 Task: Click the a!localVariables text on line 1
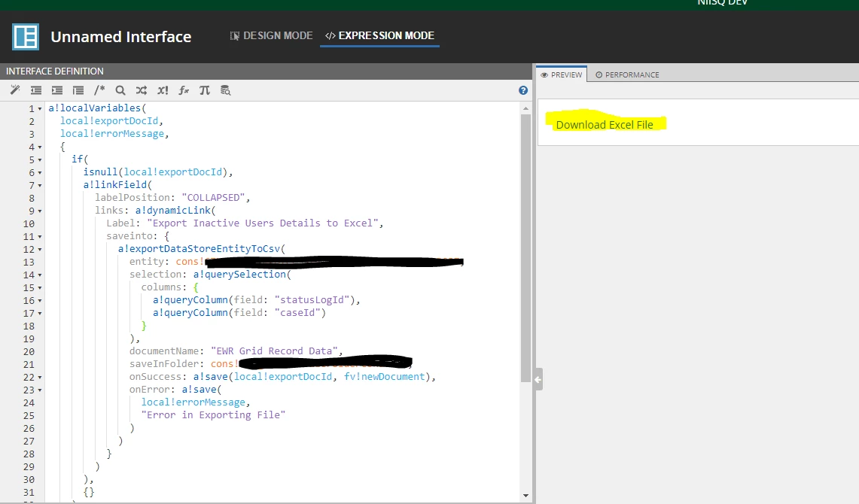point(94,108)
